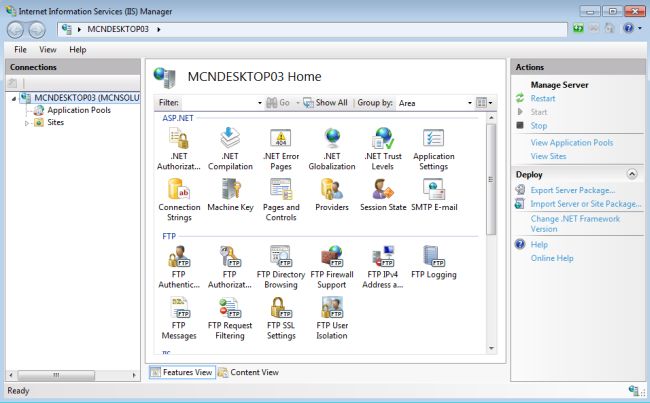650x403 pixels.
Task: Open the File menu
Action: tap(20, 49)
